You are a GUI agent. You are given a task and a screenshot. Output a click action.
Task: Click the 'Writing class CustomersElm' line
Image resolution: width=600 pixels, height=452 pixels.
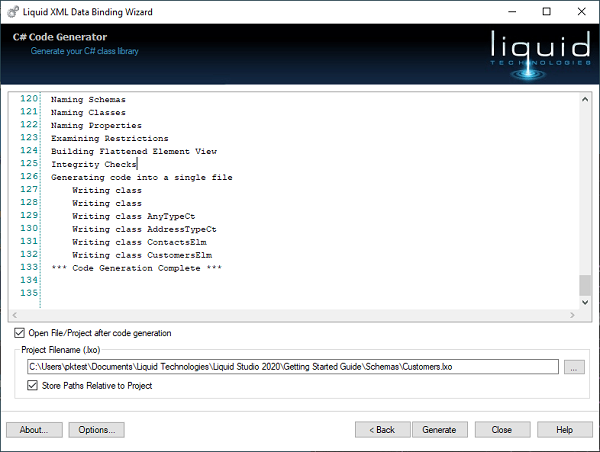click(x=141, y=255)
